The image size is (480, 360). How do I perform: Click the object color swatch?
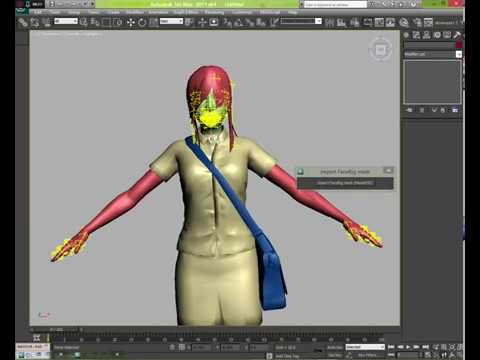[459, 45]
